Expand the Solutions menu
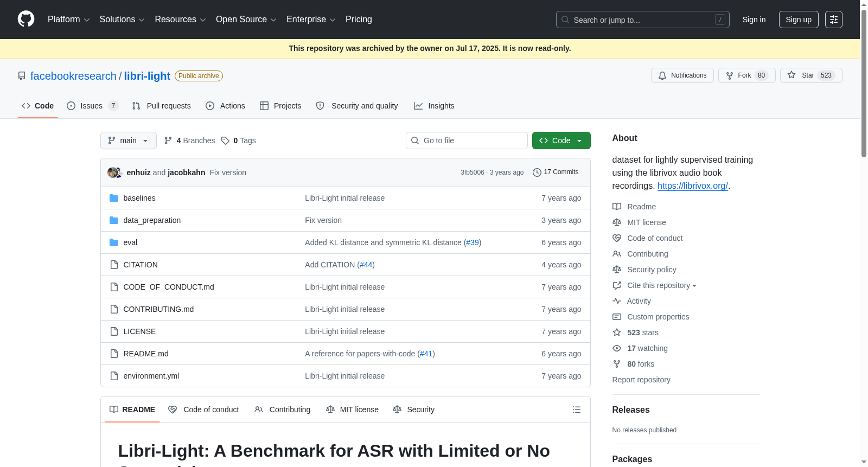This screenshot has width=868, height=467. [x=122, y=20]
